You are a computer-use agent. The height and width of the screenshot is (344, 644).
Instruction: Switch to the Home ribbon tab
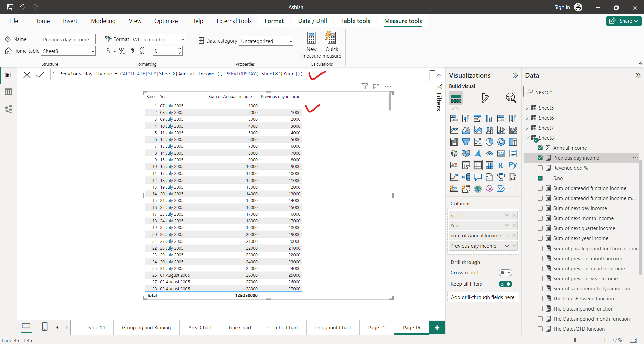[x=42, y=21]
